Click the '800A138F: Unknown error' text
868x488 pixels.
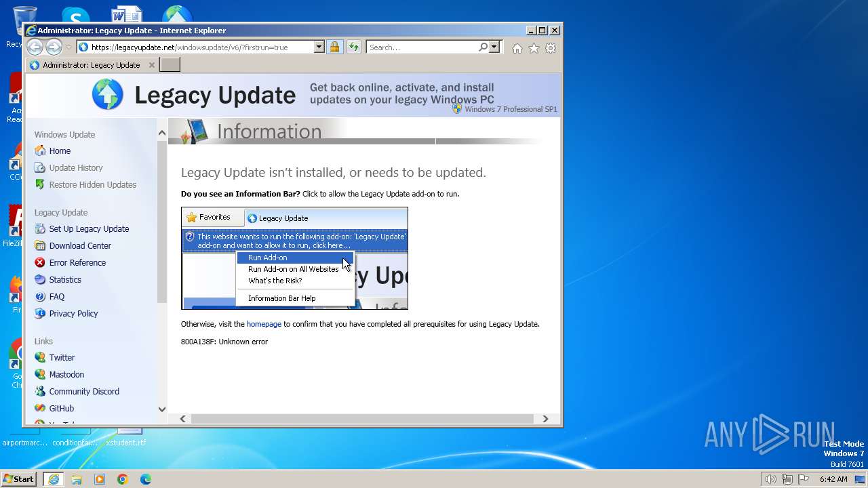tap(224, 342)
